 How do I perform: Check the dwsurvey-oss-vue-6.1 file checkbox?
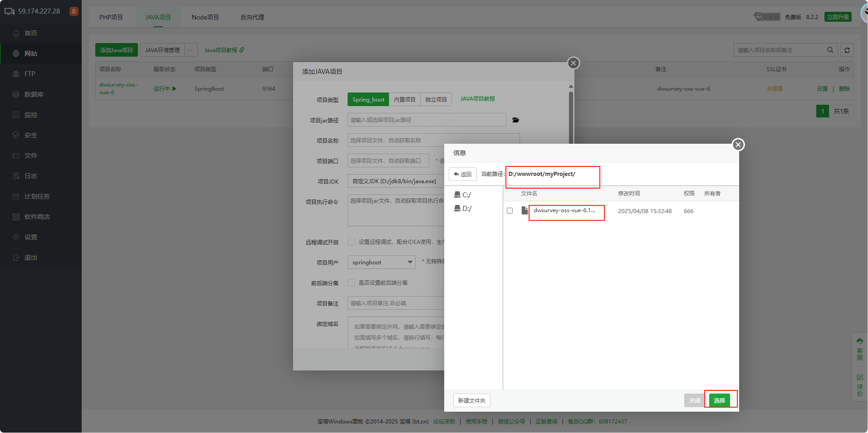click(510, 211)
